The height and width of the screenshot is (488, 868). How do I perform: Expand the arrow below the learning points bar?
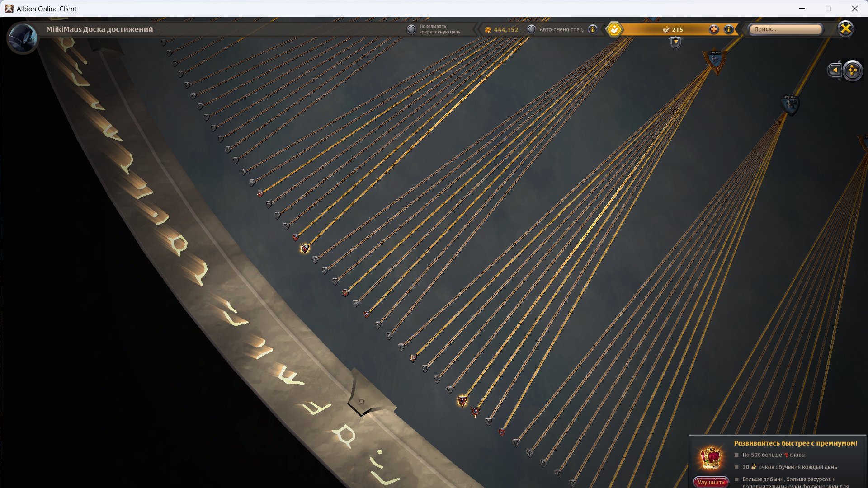tap(675, 42)
